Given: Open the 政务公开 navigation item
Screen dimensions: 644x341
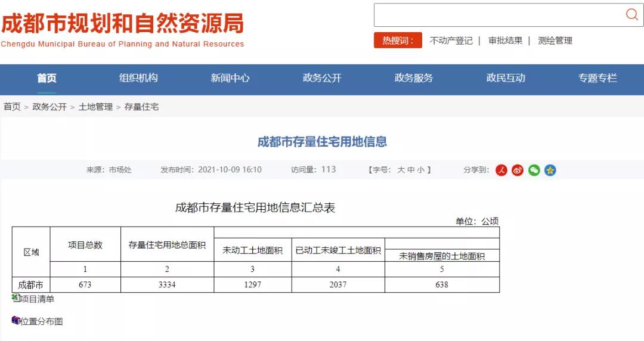Looking at the screenshot, I should [322, 78].
